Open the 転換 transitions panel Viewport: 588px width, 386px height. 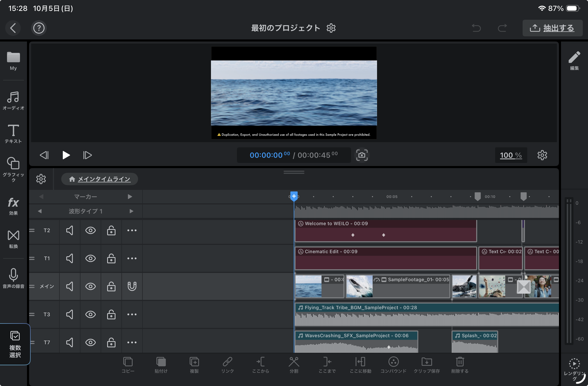pyautogui.click(x=13, y=239)
